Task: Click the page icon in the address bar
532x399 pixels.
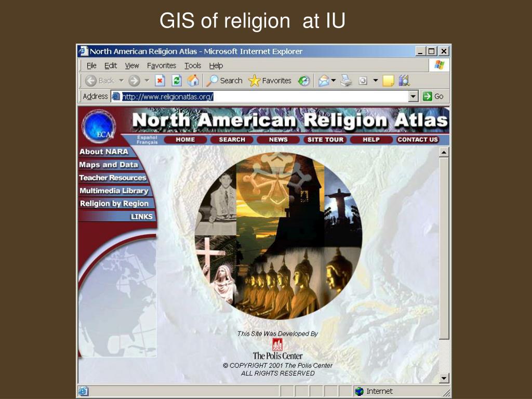Action: point(116,96)
